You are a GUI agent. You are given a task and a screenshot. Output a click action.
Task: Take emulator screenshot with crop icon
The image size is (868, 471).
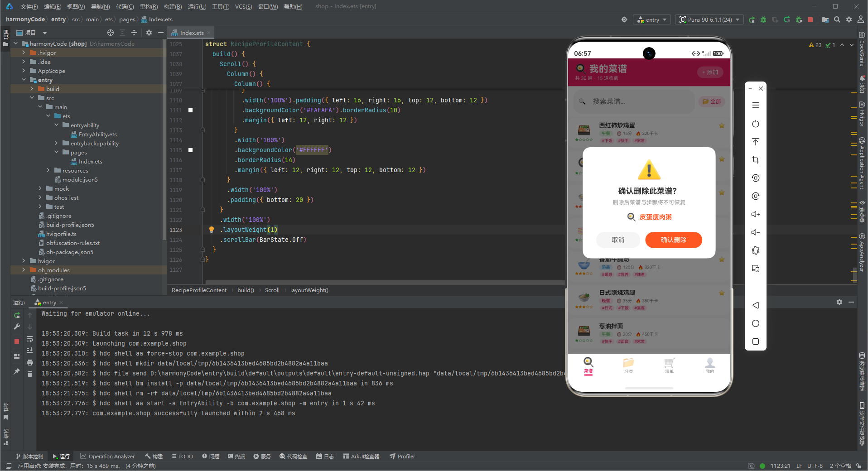pos(756,160)
